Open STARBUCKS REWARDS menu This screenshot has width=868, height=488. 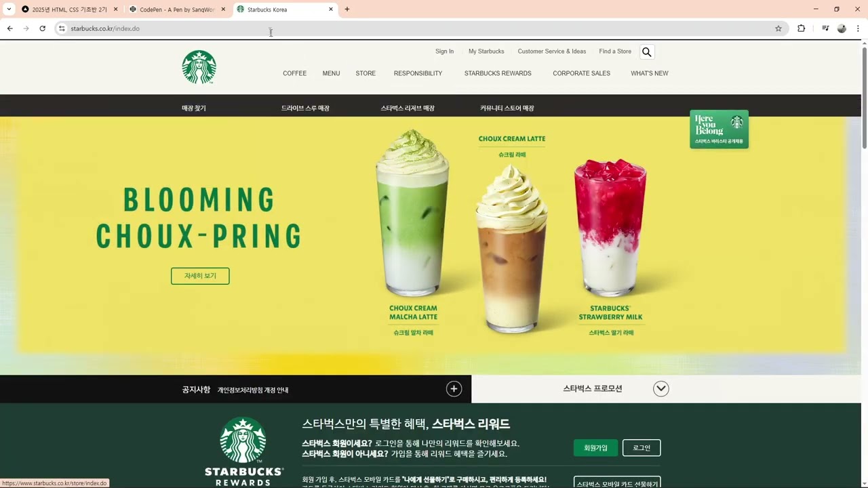[x=498, y=73]
